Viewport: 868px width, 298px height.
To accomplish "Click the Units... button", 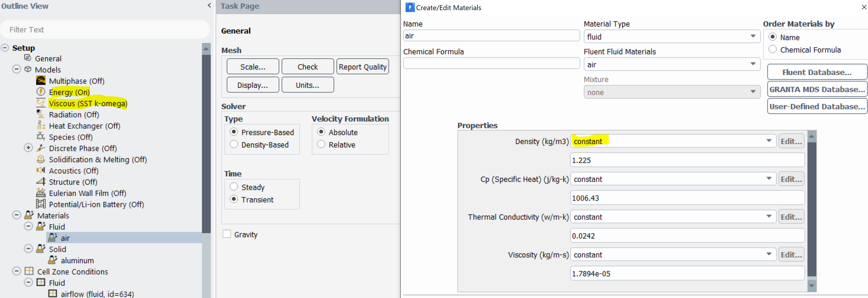I will pos(308,85).
